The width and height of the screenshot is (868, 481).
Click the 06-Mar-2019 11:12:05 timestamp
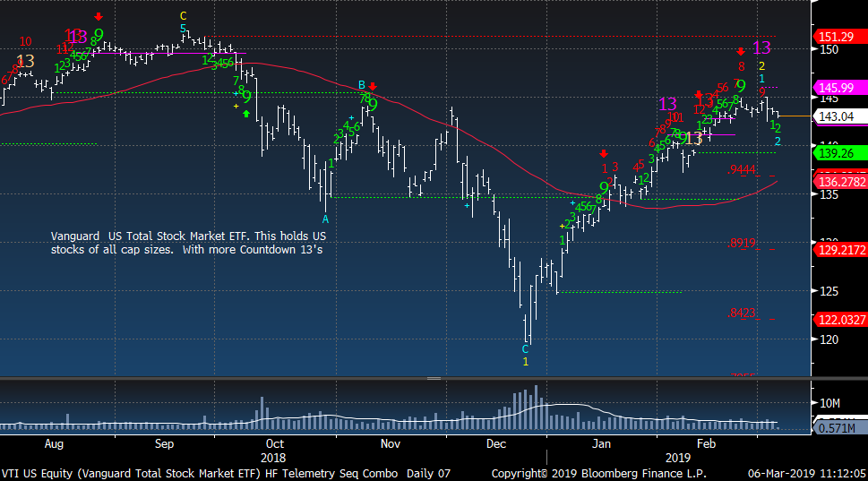point(806,474)
